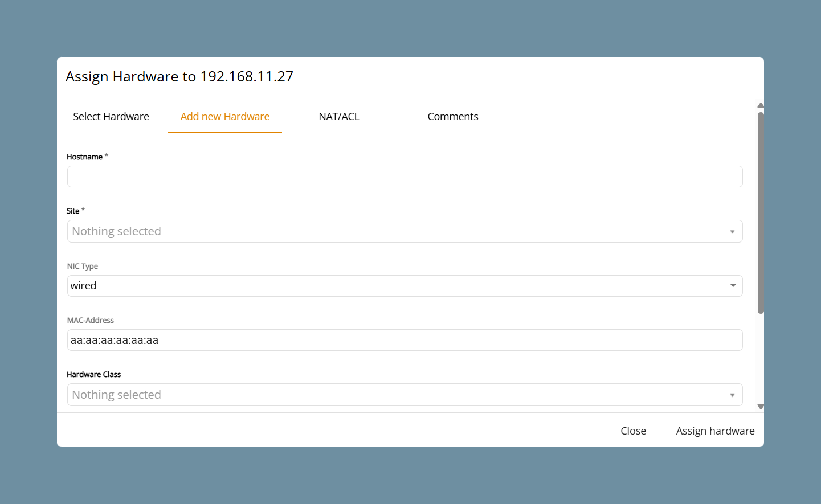Open the Add new Hardware tab
This screenshot has width=821, height=504.
coord(225,117)
